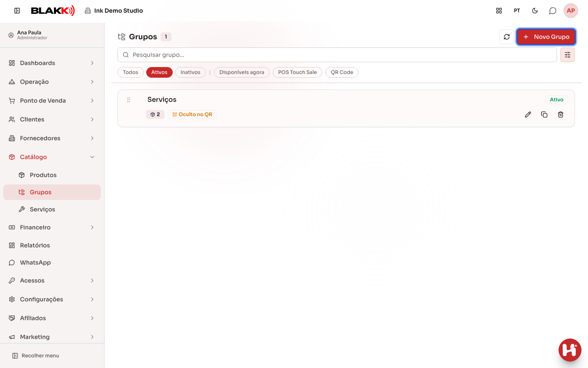Viewport: 588px width, 368px height.
Task: Edit the Serviços group
Action: pos(528,114)
